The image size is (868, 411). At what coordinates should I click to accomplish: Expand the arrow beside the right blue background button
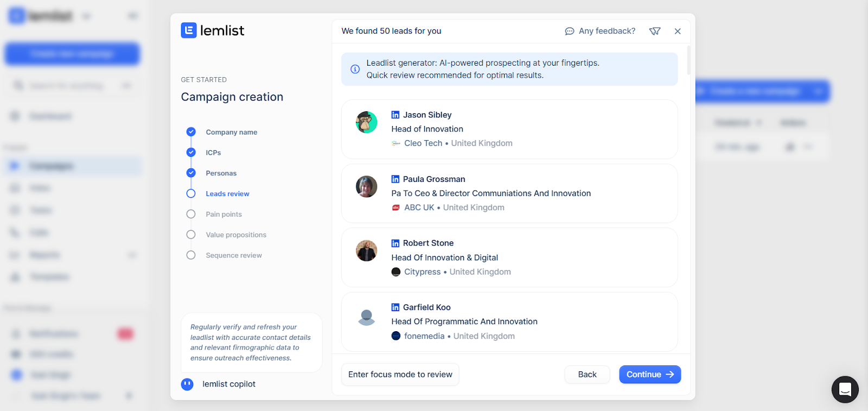pos(819,91)
